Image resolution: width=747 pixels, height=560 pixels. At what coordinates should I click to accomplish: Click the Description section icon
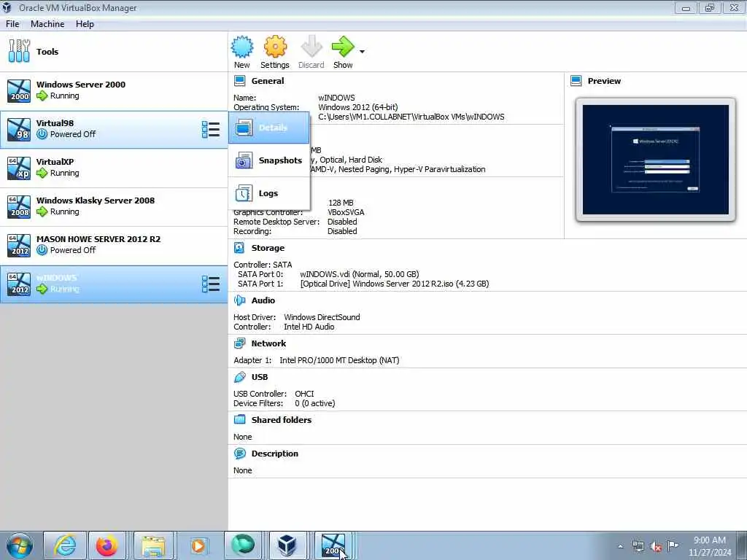(x=239, y=454)
